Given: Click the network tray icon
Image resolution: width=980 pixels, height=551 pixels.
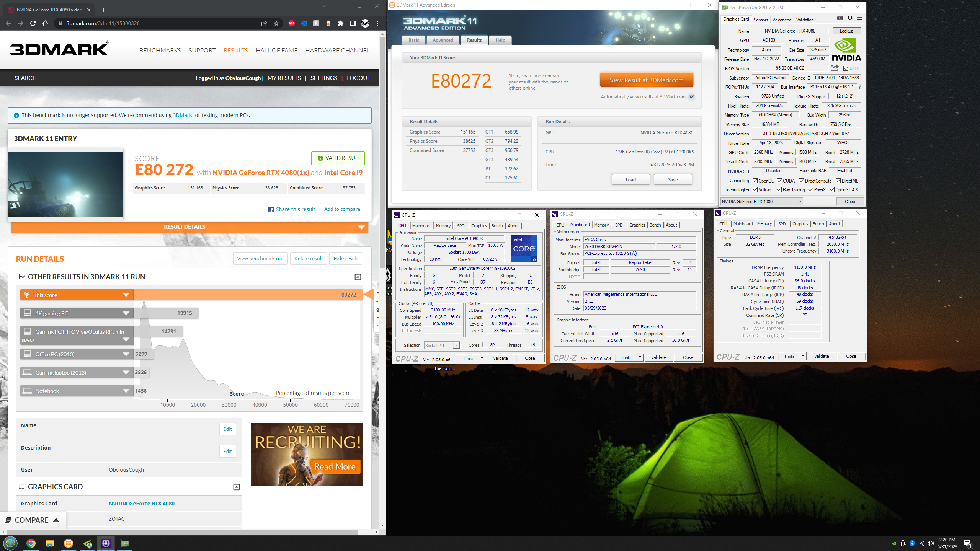Looking at the screenshot, I should click(921, 543).
